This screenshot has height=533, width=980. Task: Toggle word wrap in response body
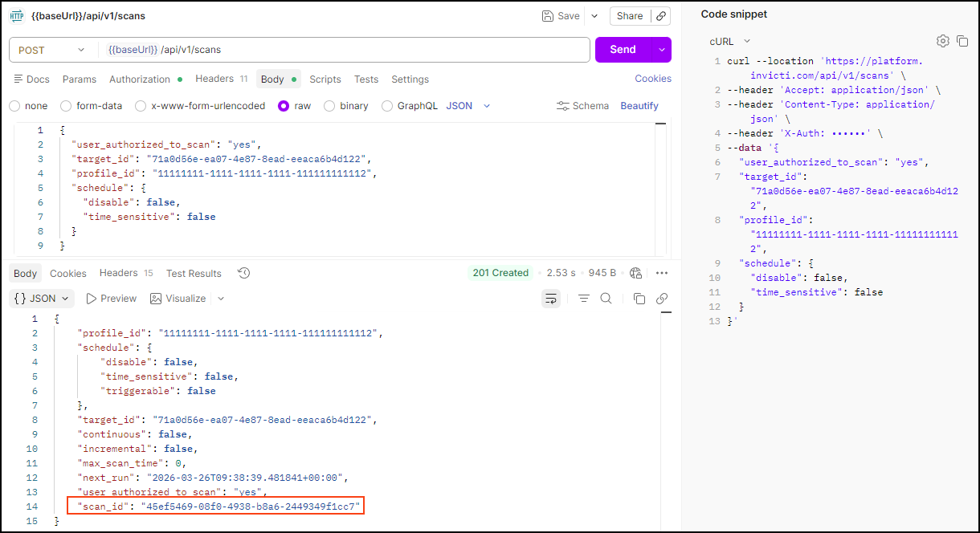pos(551,299)
